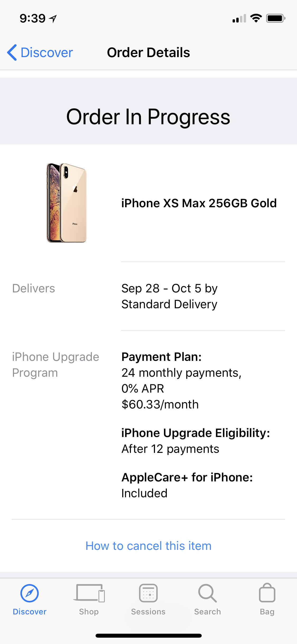Tap the cellular signal bars
The image size is (297, 644).
pos(239,19)
